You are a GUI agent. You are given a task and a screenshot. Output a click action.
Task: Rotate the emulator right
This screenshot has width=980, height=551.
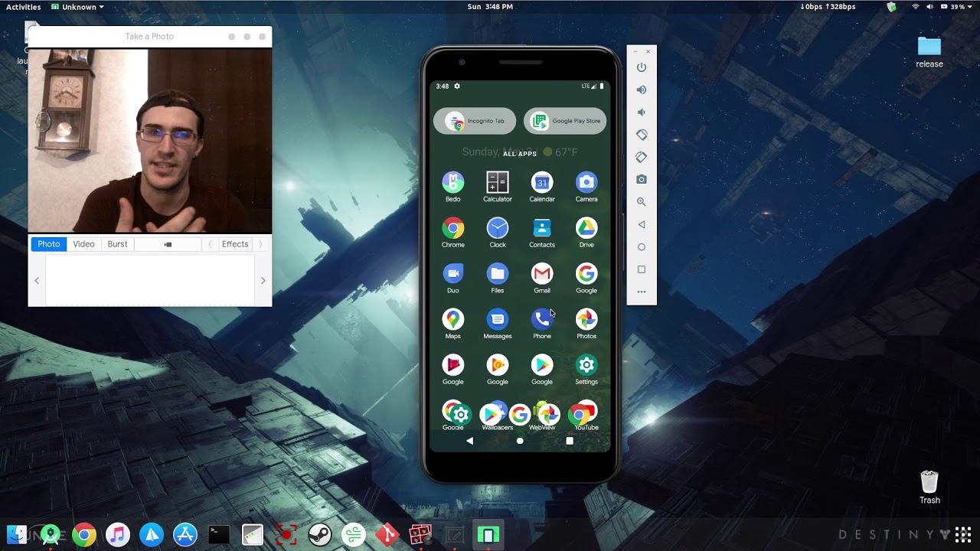pos(642,157)
